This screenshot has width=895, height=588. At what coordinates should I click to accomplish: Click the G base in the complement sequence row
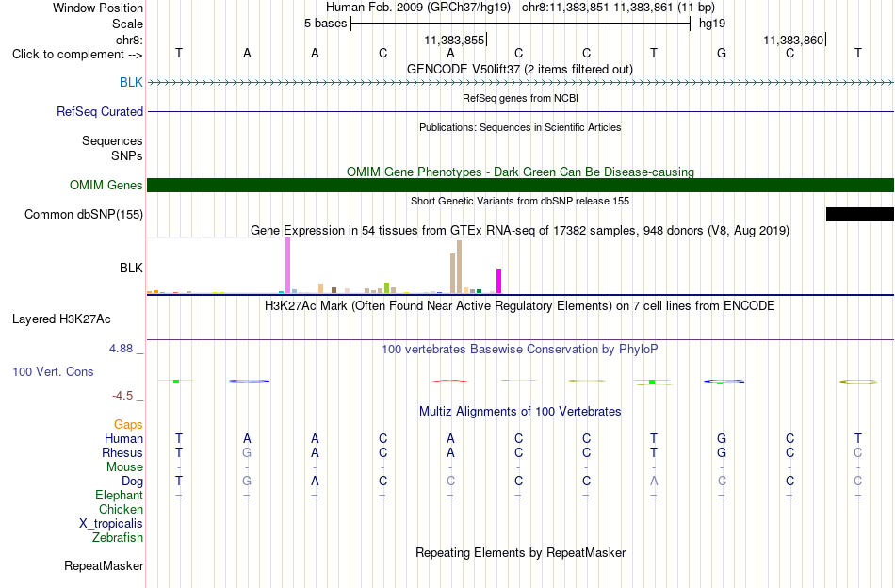(x=722, y=53)
